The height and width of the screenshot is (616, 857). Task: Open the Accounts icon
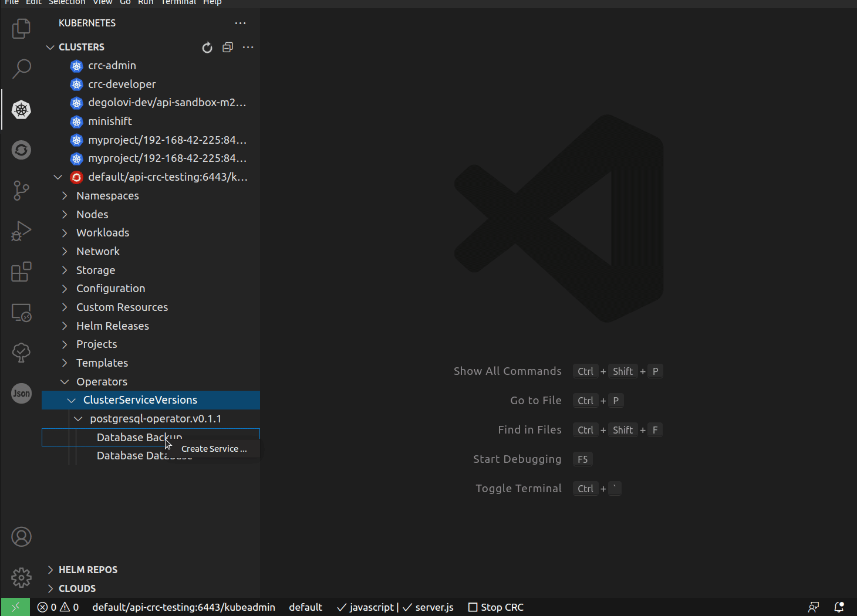(21, 537)
